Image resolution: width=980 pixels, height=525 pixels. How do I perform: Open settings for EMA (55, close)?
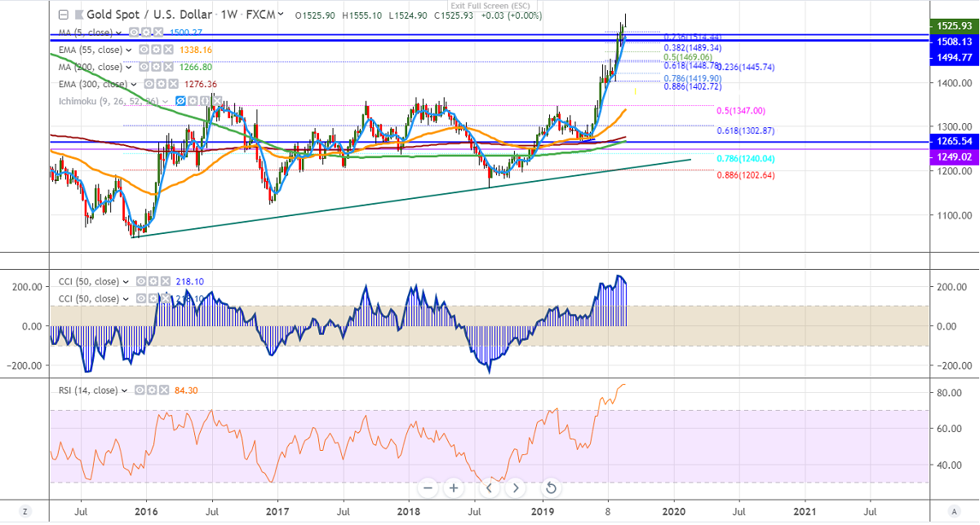(x=156, y=50)
